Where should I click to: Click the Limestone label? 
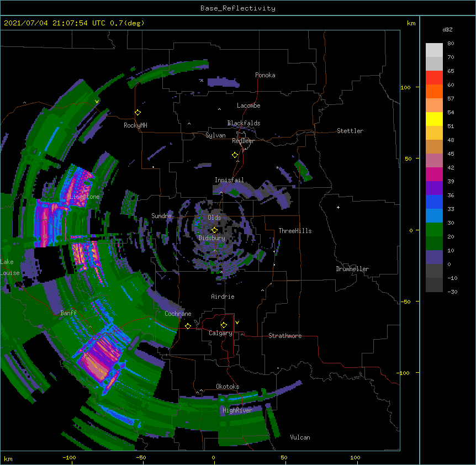[x=84, y=197]
